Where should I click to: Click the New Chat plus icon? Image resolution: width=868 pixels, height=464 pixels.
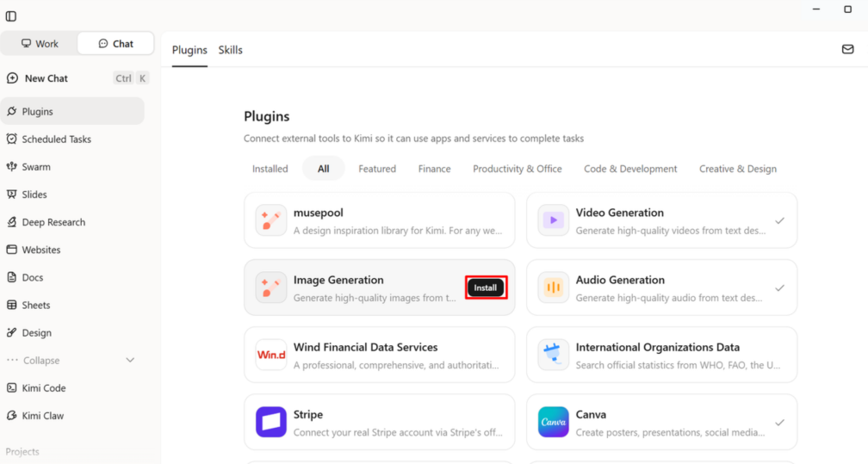[x=12, y=78]
